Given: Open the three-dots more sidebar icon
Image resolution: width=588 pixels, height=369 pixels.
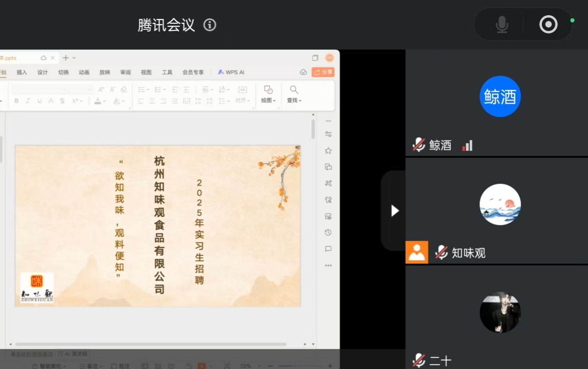Looking at the screenshot, I should [328, 265].
